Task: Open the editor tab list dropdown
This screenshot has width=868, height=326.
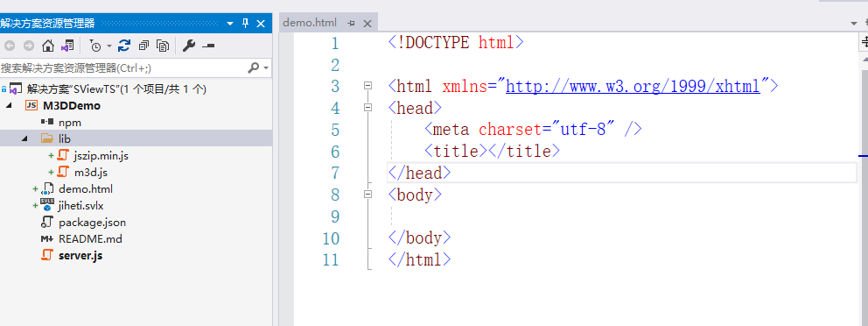Action: pos(853,24)
